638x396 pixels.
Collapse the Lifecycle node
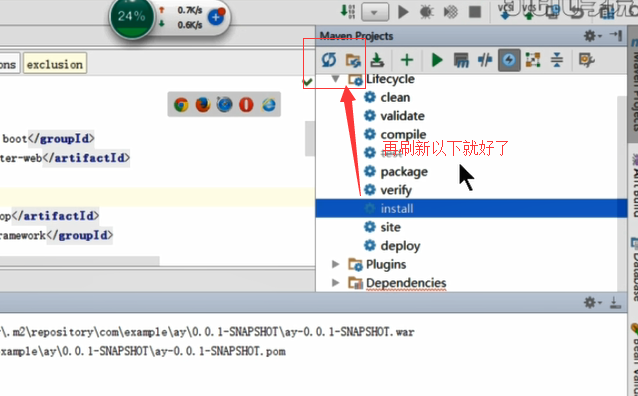pos(336,79)
